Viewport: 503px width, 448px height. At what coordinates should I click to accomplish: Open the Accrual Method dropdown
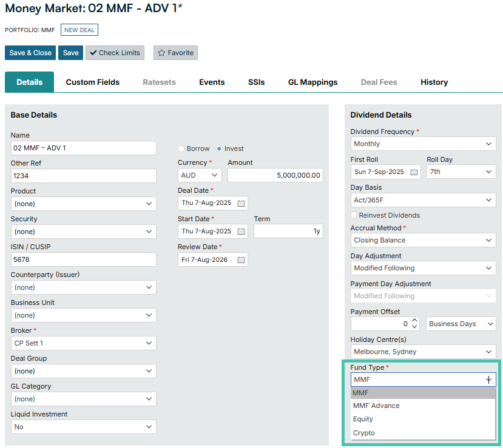click(423, 240)
